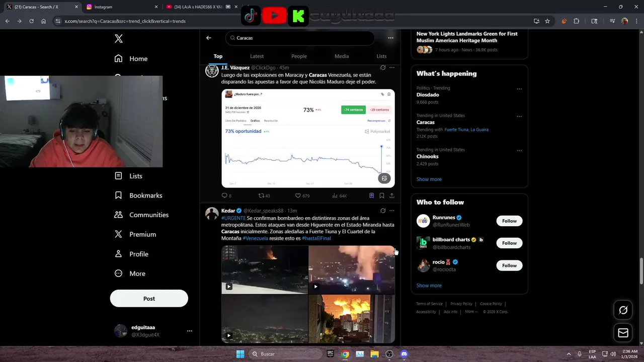The height and width of the screenshot is (362, 644).
Task: Click the white Post button
Action: 149,299
